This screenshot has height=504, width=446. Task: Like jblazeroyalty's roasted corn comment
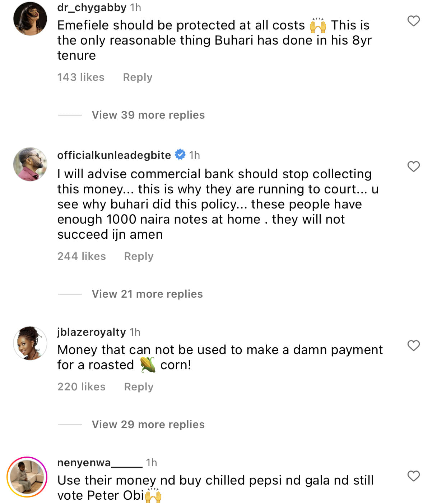[x=413, y=345]
